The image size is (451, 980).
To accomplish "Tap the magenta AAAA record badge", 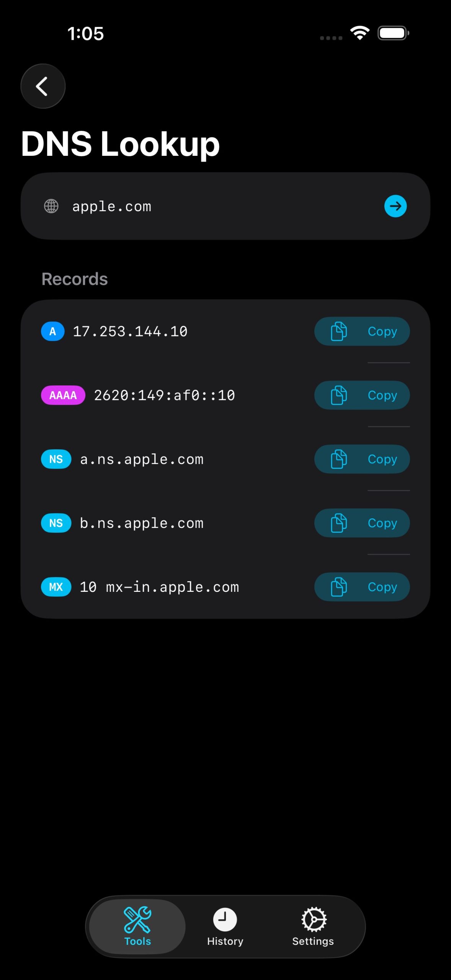I will pyautogui.click(x=63, y=395).
